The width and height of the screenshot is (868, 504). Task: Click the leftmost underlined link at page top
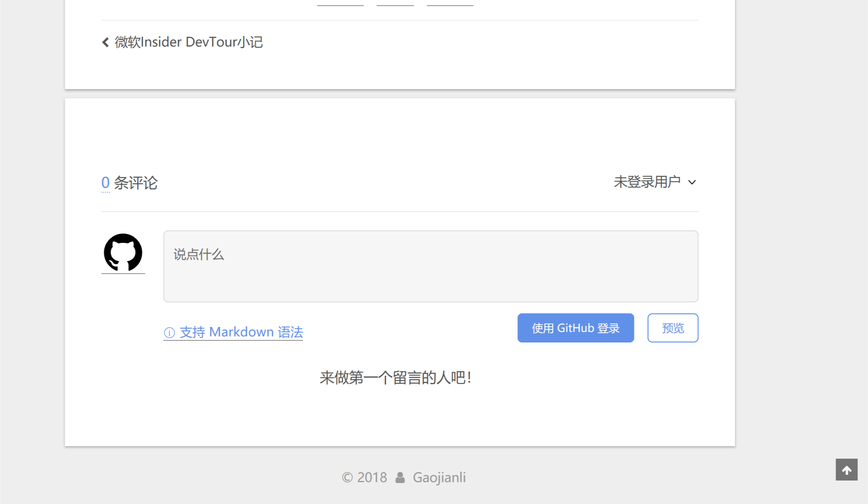tap(340, 3)
